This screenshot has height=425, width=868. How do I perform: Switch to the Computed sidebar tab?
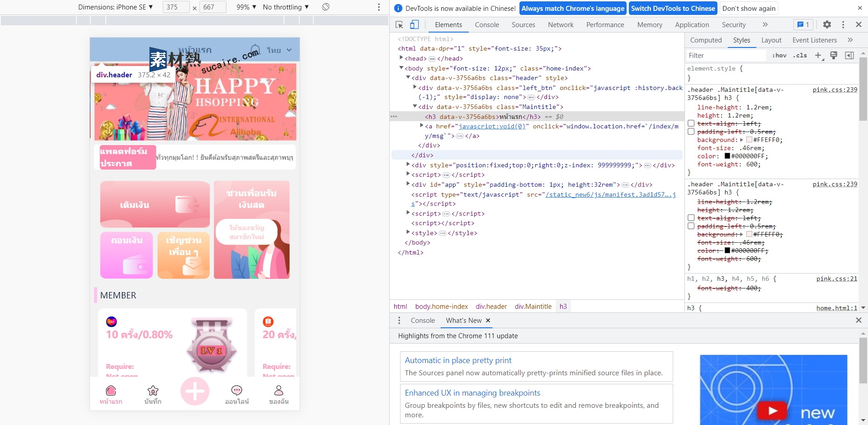click(x=706, y=40)
